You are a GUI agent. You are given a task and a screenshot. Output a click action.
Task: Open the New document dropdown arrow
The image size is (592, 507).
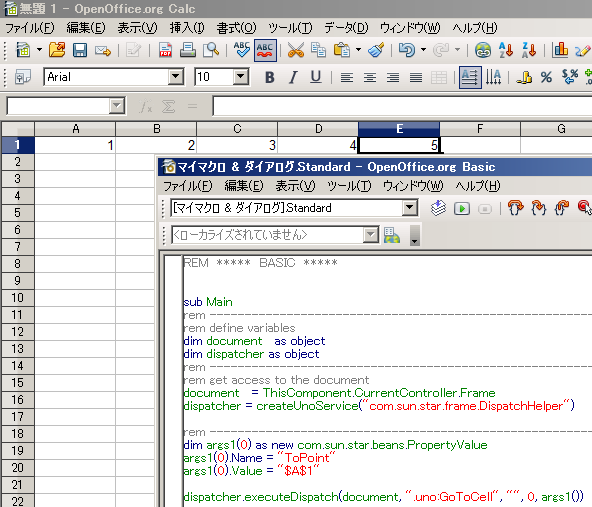click(39, 49)
